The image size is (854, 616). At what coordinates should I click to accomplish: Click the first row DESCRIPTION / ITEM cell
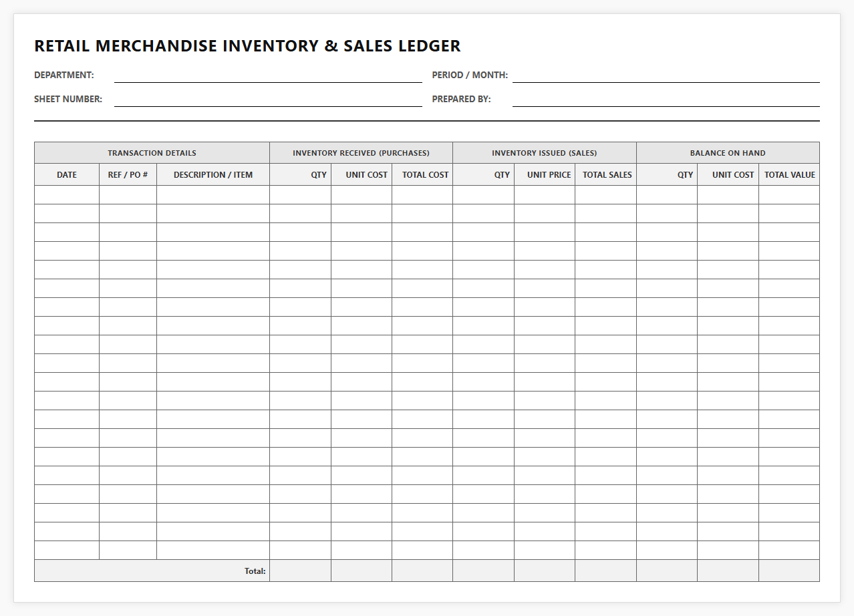(x=213, y=195)
